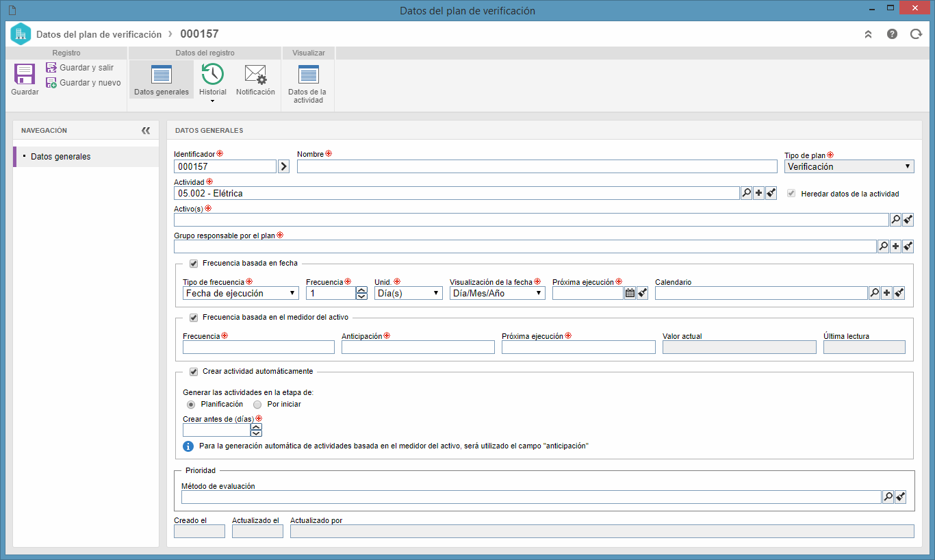Add a new Calendario with plus

(886, 293)
